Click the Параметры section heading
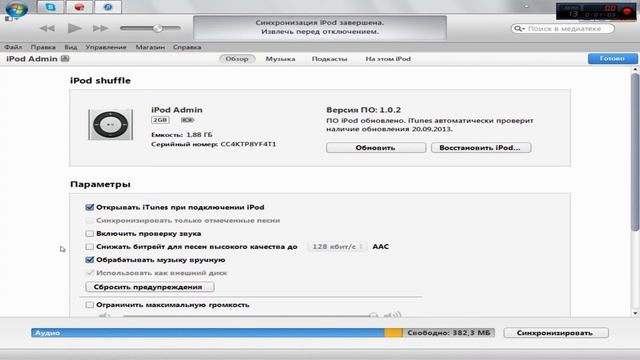The image size is (640, 360). (x=100, y=184)
